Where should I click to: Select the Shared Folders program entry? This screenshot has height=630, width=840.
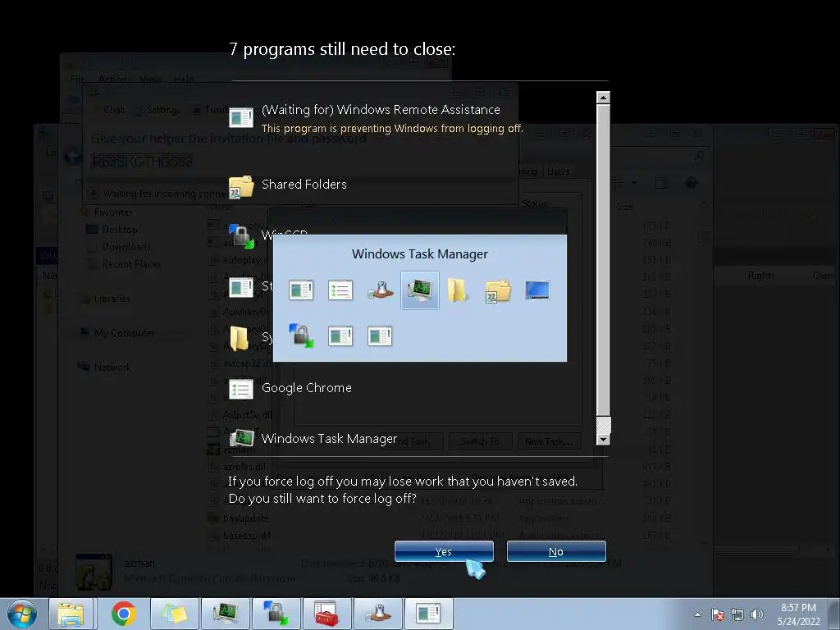(x=288, y=185)
